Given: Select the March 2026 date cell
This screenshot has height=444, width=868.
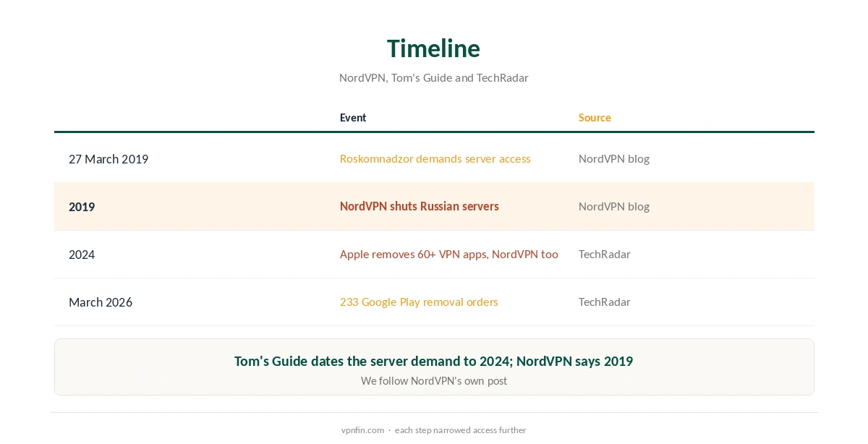Looking at the screenshot, I should 101,302.
